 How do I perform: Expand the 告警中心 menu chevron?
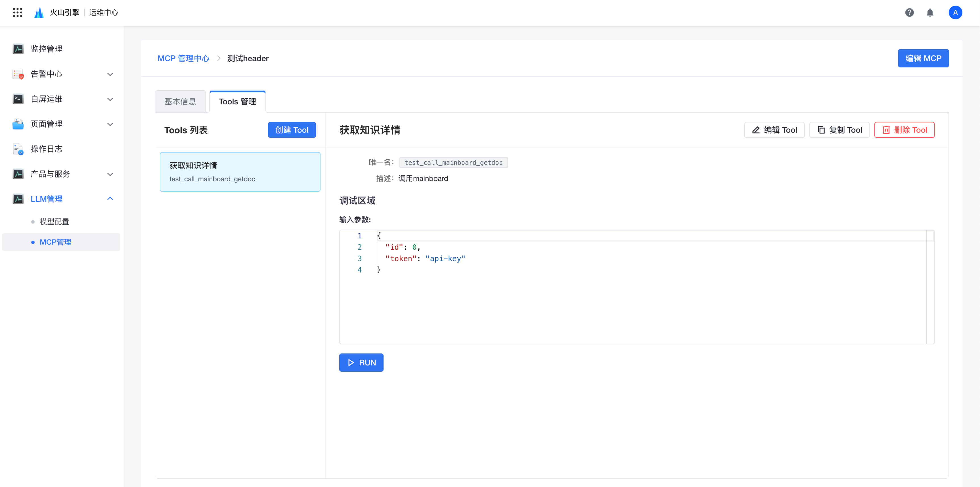point(110,74)
